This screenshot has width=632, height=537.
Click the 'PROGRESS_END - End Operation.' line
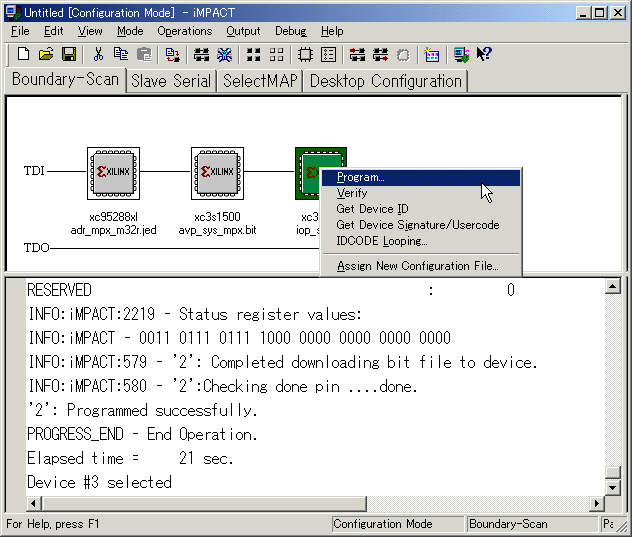(142, 435)
